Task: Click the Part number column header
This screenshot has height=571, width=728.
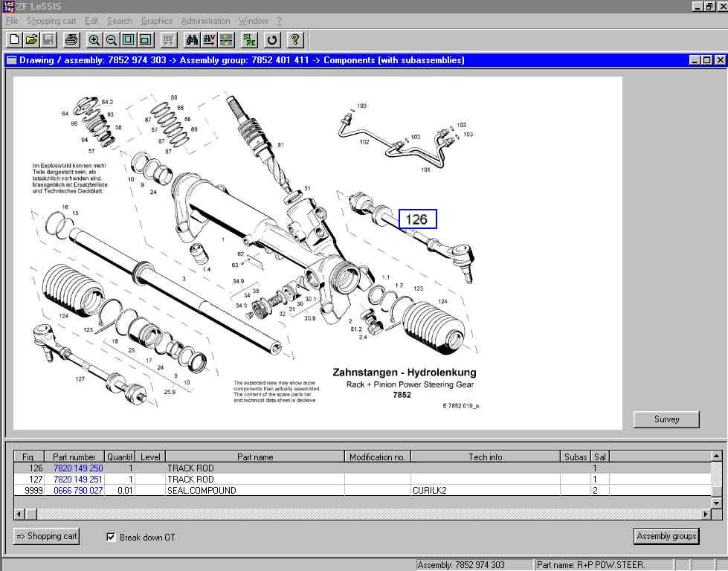Action: click(74, 457)
